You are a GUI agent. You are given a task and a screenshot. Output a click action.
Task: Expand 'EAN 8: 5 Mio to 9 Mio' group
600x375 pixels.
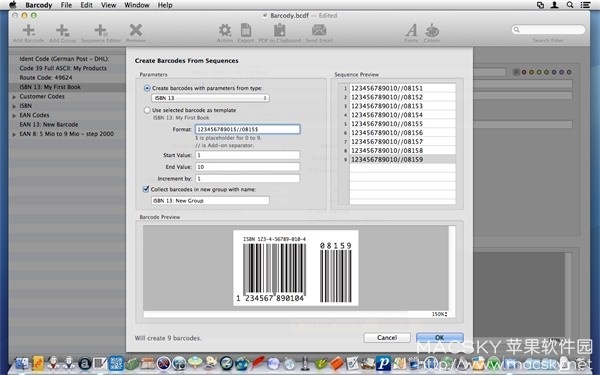14,134
